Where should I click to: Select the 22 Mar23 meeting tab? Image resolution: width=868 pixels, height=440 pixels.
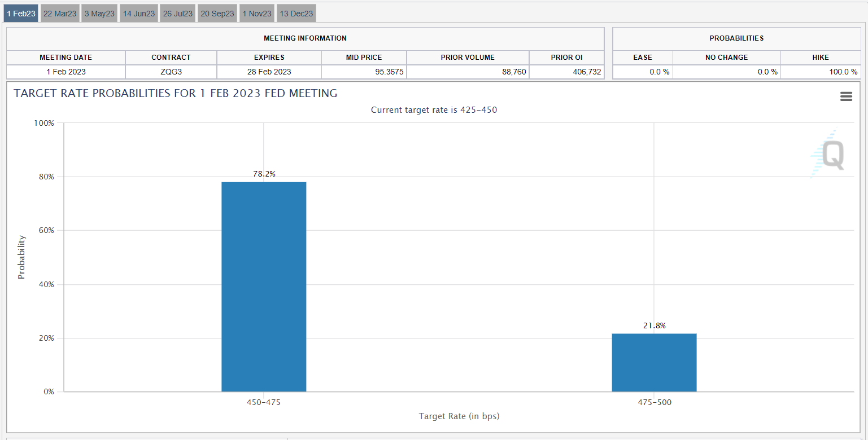tap(60, 14)
